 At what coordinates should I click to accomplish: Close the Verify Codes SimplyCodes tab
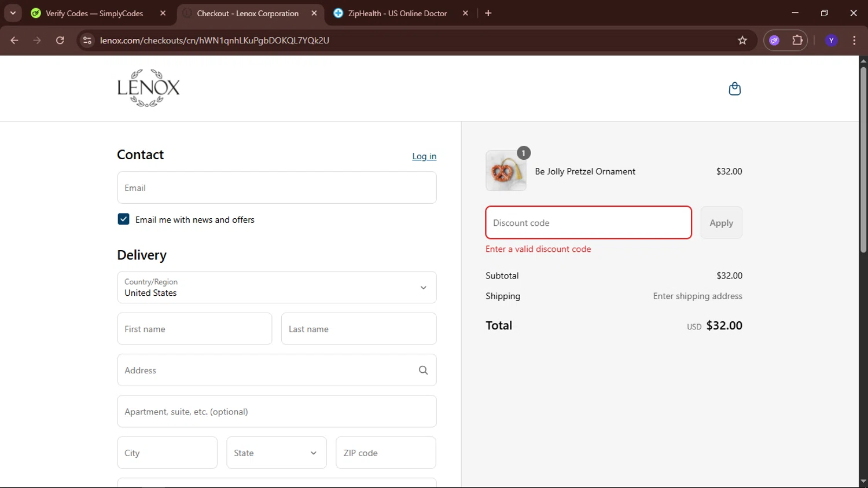click(x=163, y=13)
